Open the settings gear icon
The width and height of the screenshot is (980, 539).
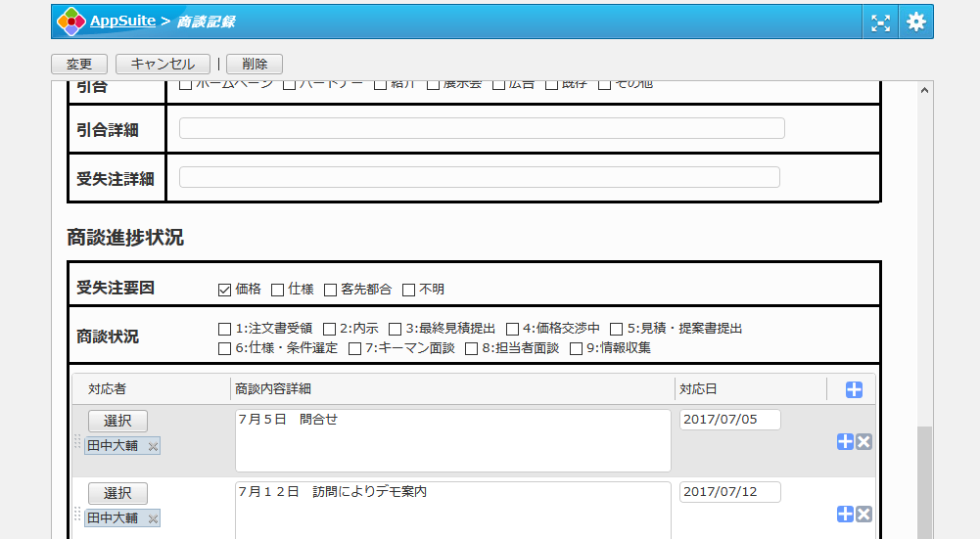click(915, 22)
